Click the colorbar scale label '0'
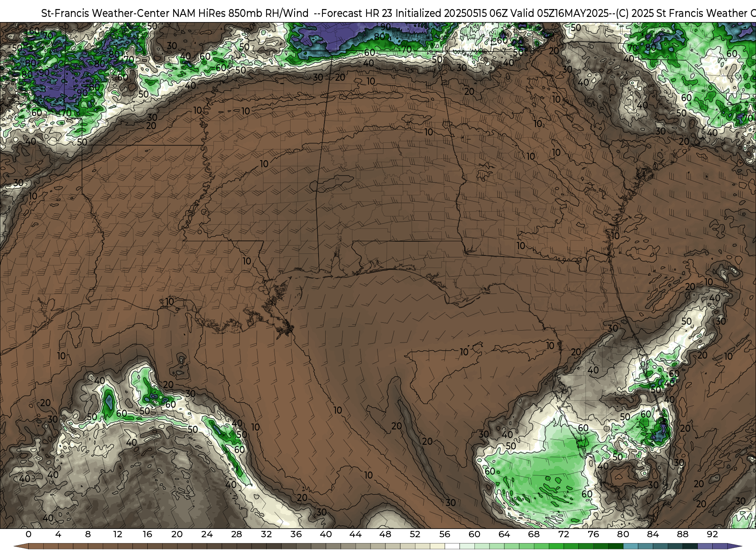Screen dimensions: 756x551 28,534
